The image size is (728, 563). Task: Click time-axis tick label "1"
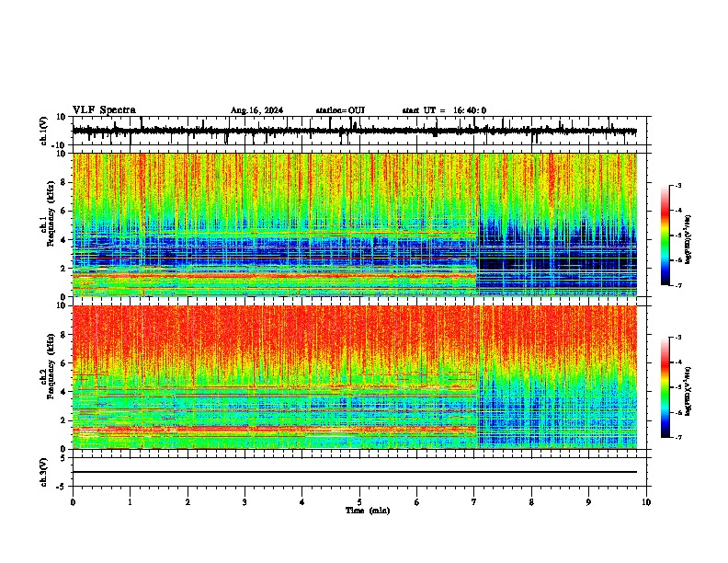point(130,502)
